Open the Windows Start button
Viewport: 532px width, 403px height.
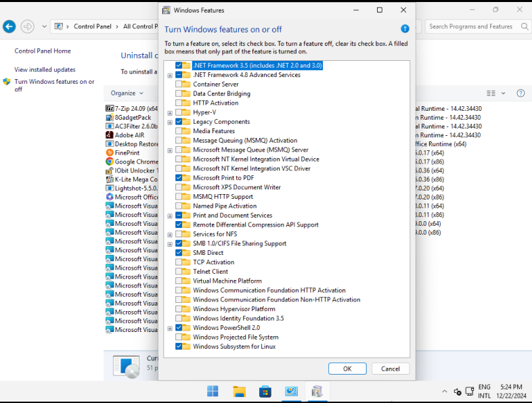[x=213, y=391]
